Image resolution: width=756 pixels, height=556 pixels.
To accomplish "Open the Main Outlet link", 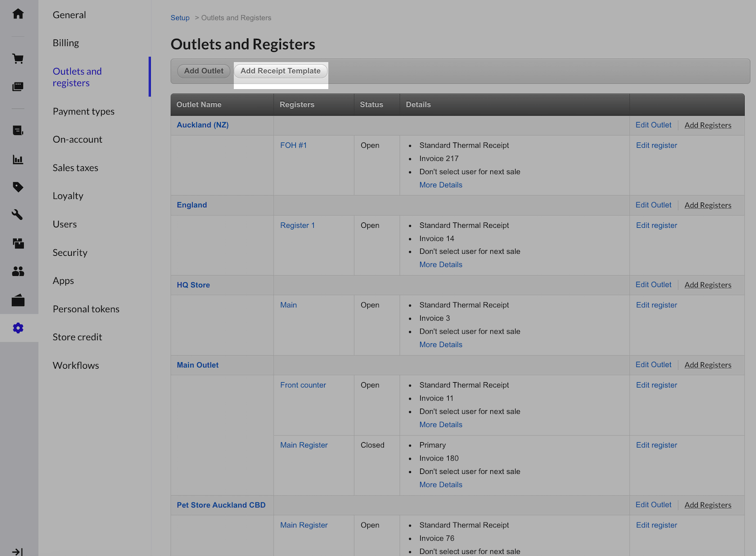I will coord(198,365).
